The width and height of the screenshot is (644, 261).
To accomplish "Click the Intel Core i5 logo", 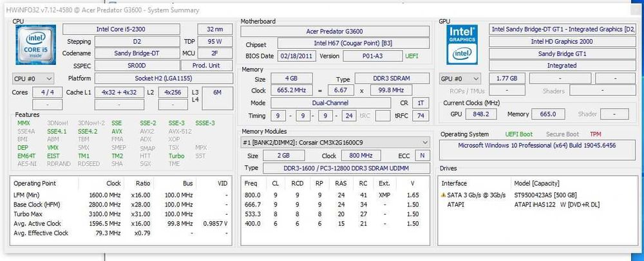I will 35,45.
